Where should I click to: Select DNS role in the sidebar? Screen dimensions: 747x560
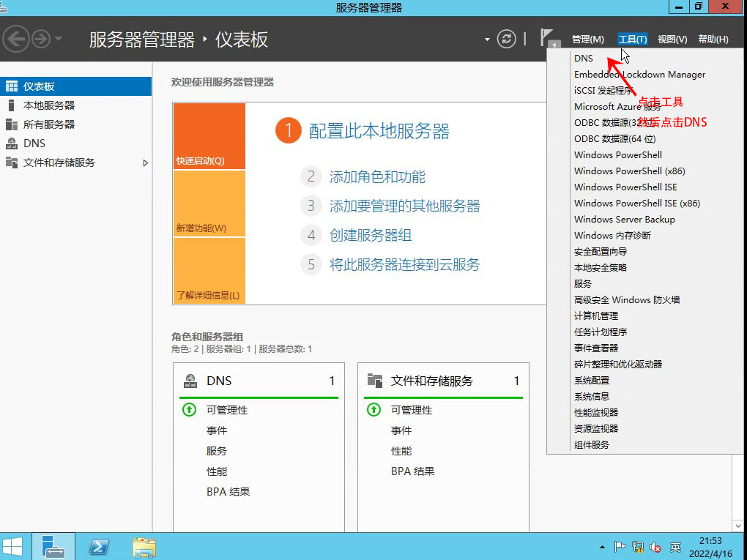pyautogui.click(x=75, y=143)
